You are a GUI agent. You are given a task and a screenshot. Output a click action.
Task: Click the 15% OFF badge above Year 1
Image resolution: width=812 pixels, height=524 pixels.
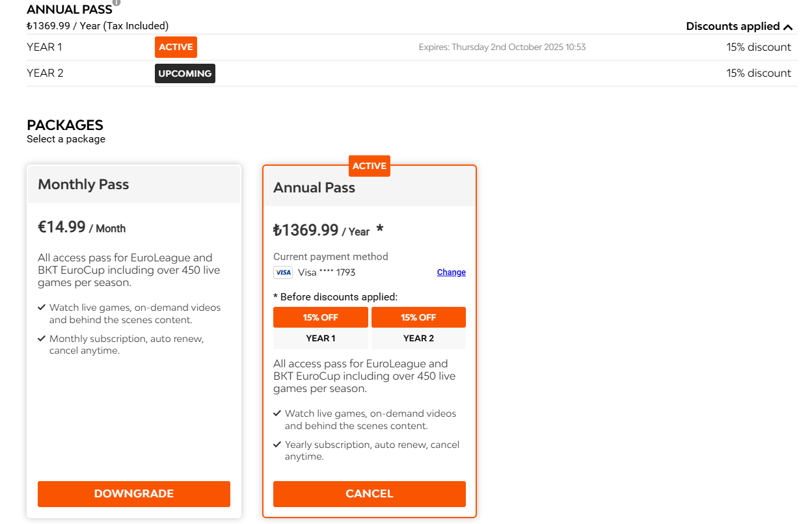(320, 317)
